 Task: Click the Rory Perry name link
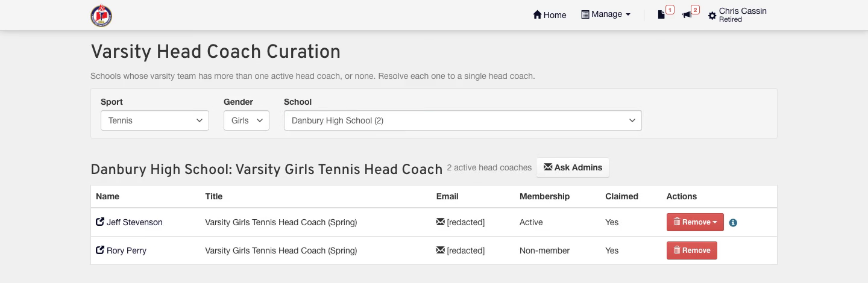click(x=127, y=250)
